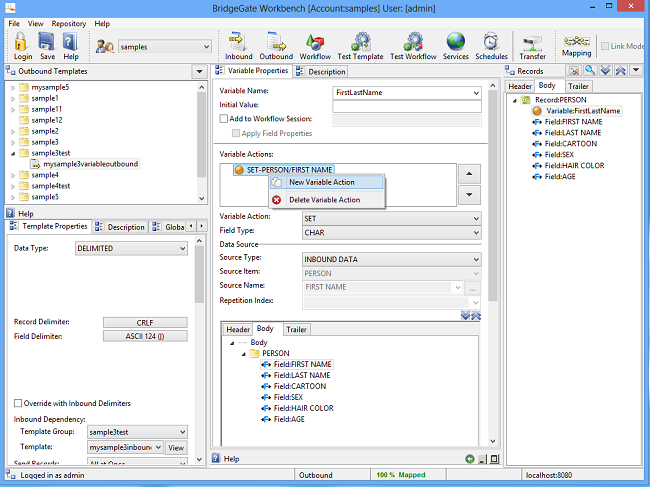Open the Outbound Templates panel dropdown button

[199, 71]
